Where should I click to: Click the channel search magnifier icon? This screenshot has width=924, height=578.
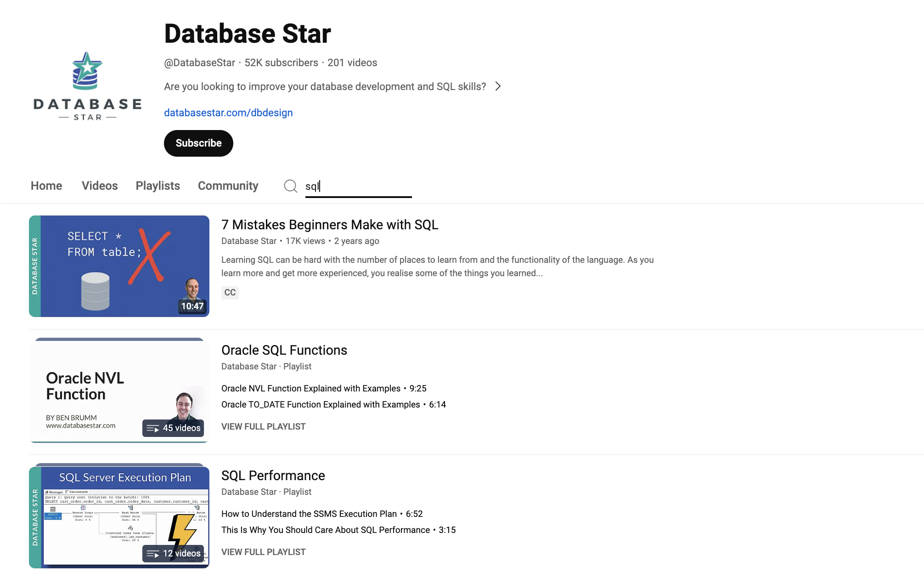pos(290,186)
